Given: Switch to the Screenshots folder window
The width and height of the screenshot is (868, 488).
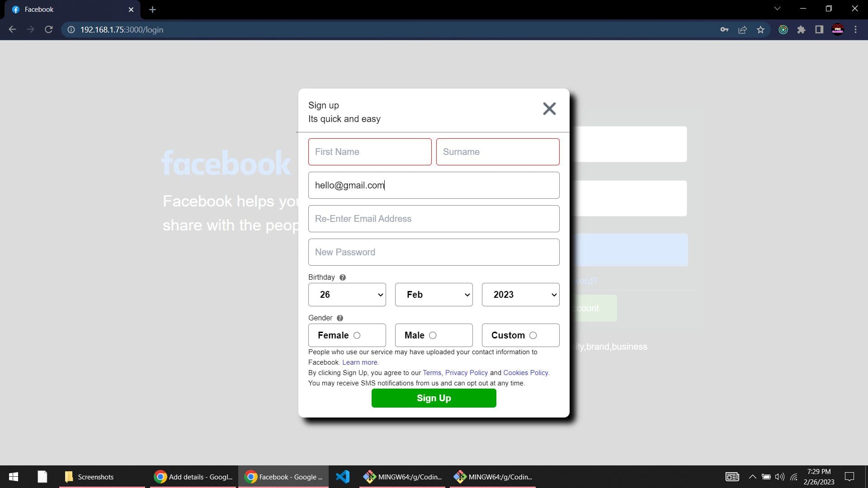Looking at the screenshot, I should coord(102,477).
